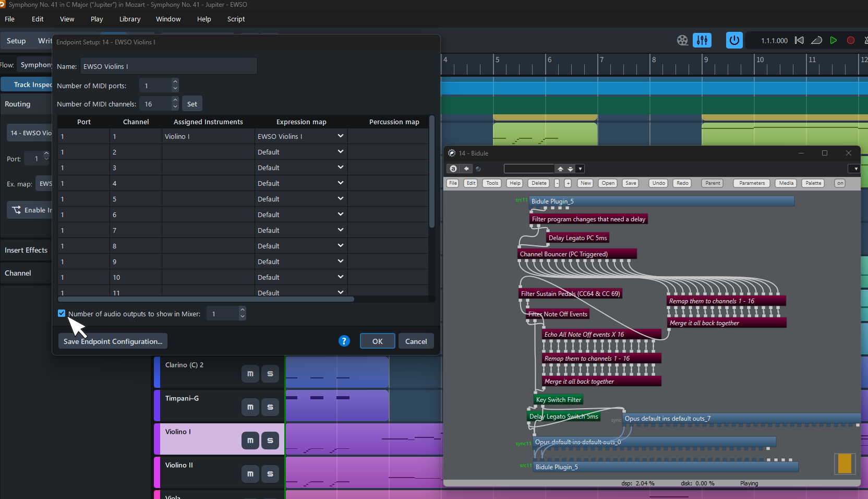
Task: Open expression map dropdown for channel 8
Action: click(341, 246)
